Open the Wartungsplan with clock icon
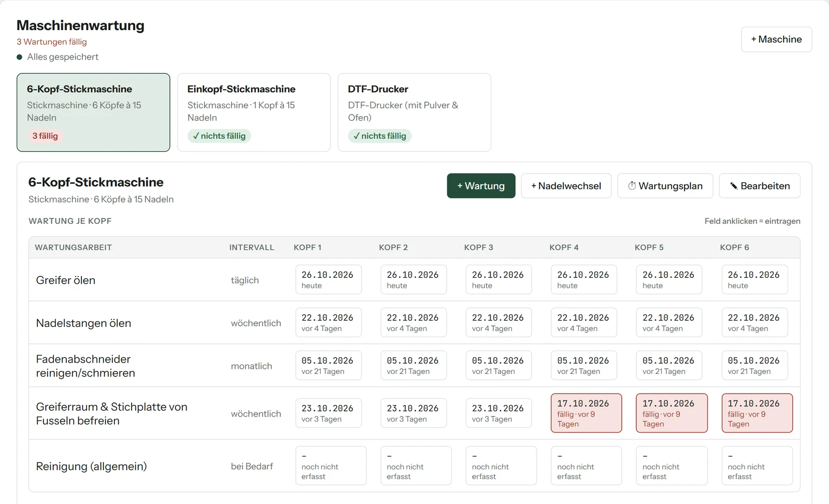Screen dimensions: 829x504 click(x=665, y=186)
